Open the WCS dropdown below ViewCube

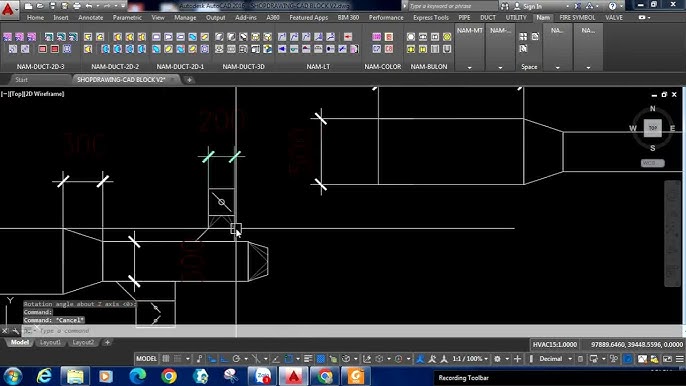[x=652, y=163]
